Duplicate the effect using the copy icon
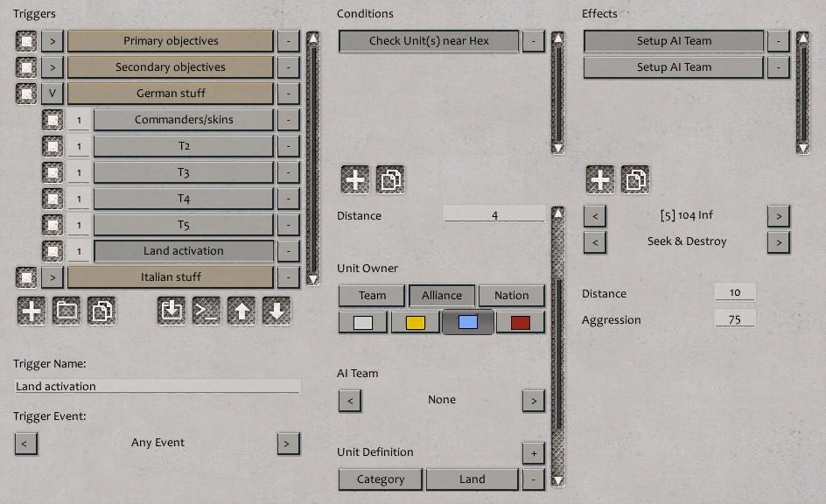 point(634,178)
